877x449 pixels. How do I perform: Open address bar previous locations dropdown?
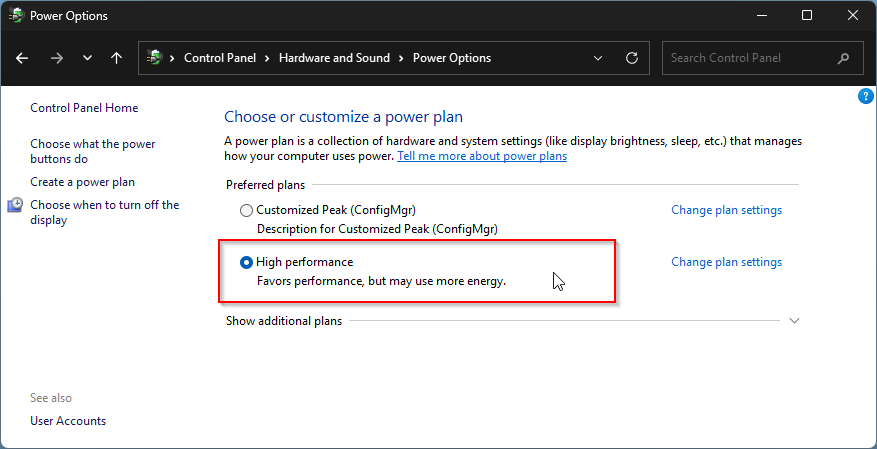(x=597, y=58)
